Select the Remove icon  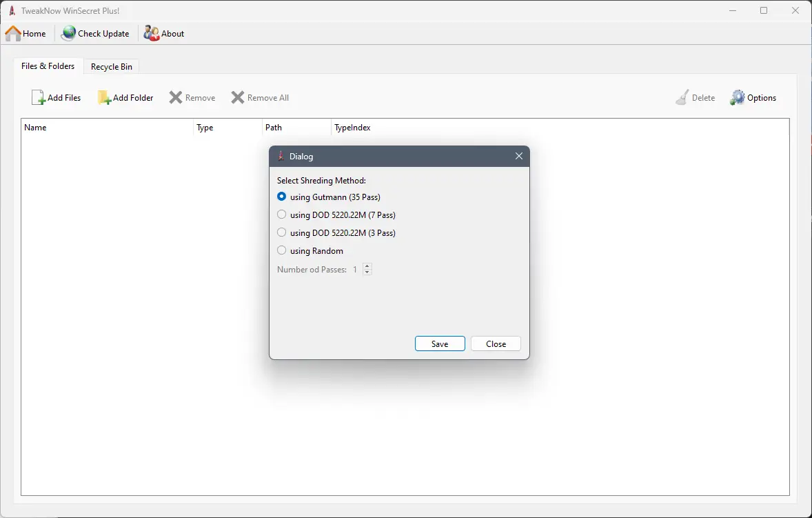(x=174, y=97)
